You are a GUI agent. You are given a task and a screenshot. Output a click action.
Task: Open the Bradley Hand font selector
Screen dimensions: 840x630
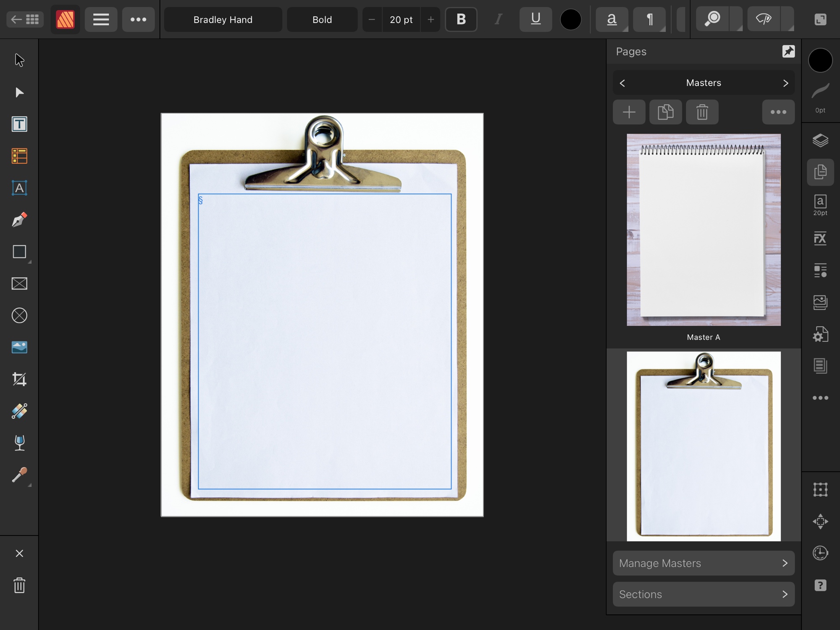[223, 19]
